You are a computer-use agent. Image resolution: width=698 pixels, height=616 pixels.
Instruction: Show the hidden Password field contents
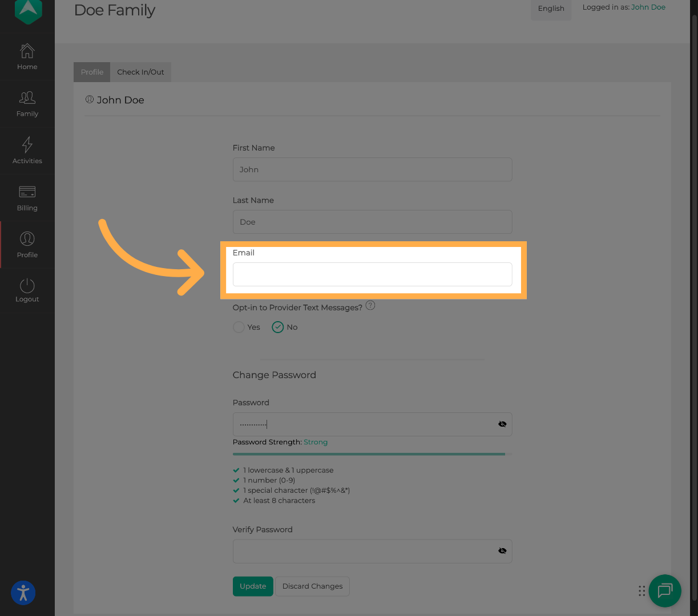(x=502, y=424)
